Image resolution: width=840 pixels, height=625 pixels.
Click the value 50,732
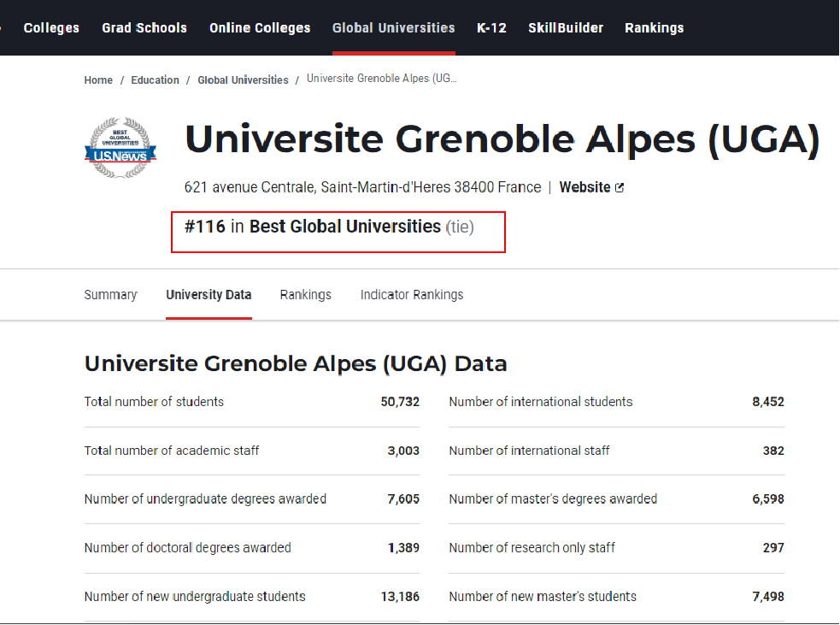pos(400,402)
